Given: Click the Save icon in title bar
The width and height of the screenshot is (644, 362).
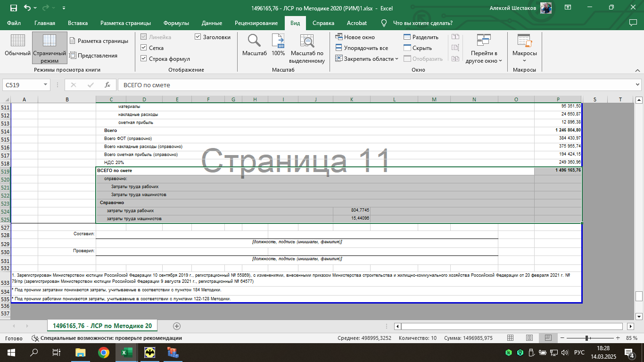Looking at the screenshot, I should click(13, 8).
